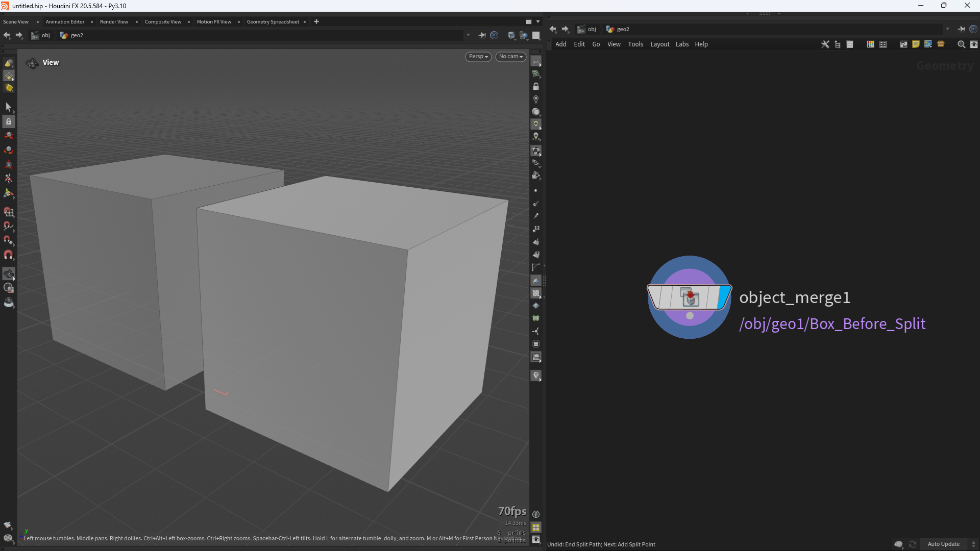980x551 pixels.
Task: Open the Labs menu in network editor
Action: 682,44
